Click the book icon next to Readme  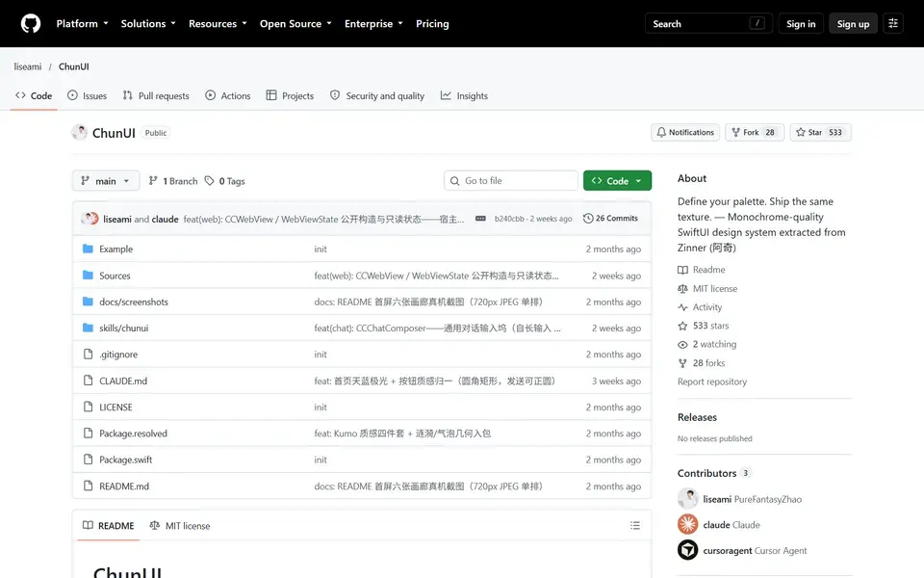coord(682,270)
